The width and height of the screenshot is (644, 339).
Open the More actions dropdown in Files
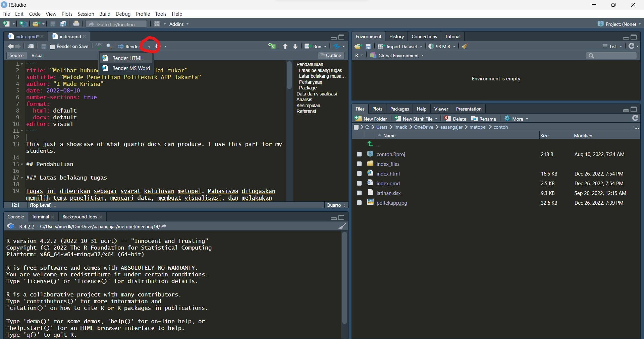click(517, 119)
